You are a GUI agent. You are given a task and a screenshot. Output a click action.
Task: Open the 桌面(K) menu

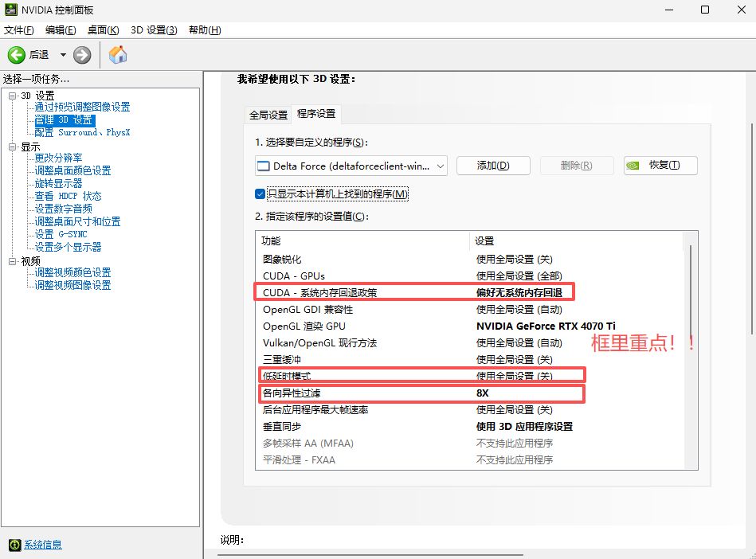click(x=104, y=30)
